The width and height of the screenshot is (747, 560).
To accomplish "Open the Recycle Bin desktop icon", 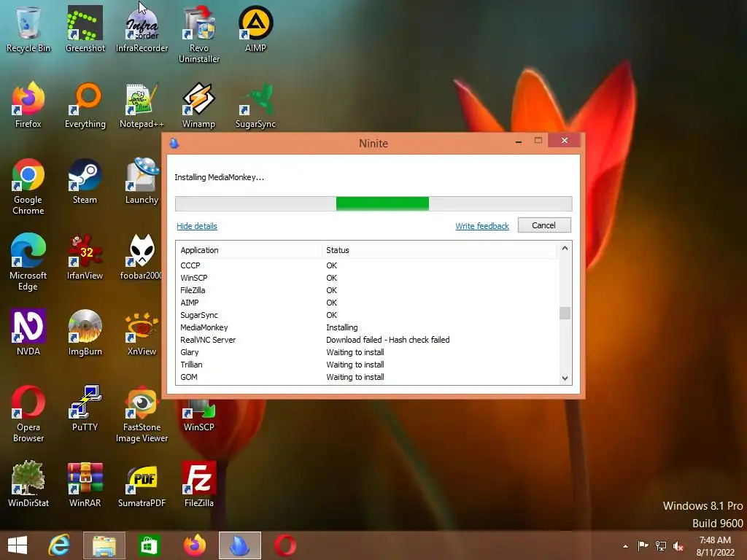I will coord(28,28).
